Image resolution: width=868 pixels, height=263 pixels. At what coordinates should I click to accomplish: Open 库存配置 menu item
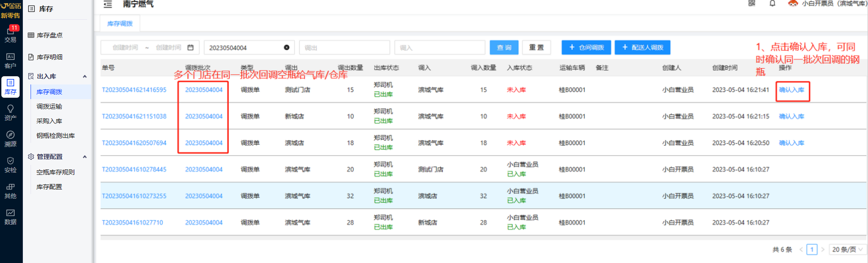click(49, 187)
